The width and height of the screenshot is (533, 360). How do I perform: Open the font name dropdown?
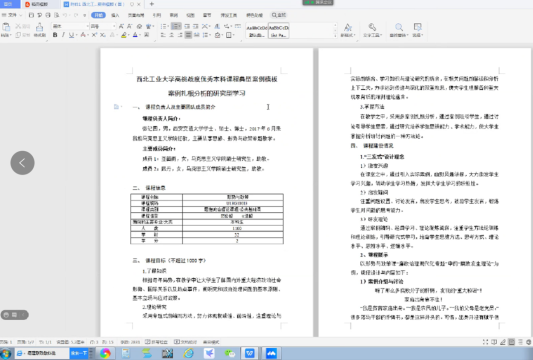(70, 26)
